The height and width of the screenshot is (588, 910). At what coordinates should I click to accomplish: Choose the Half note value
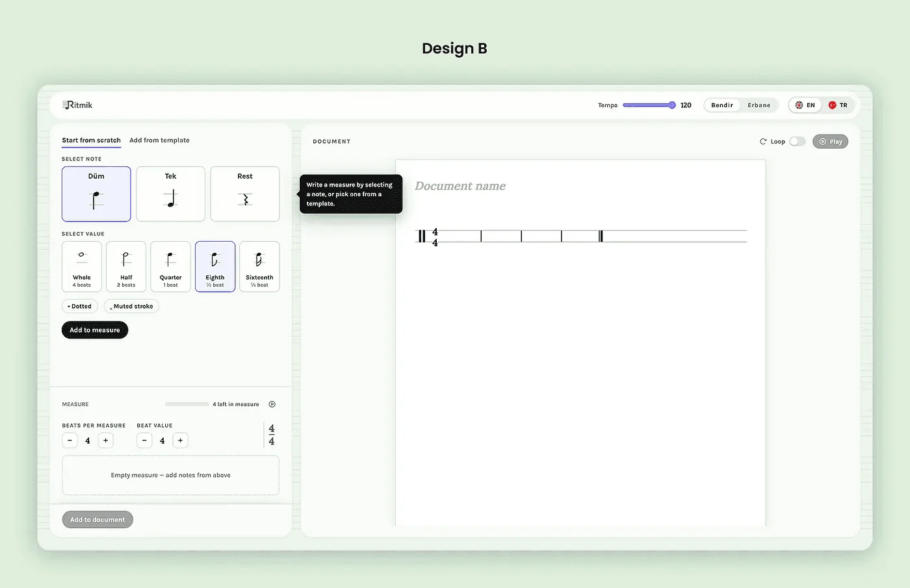126,266
